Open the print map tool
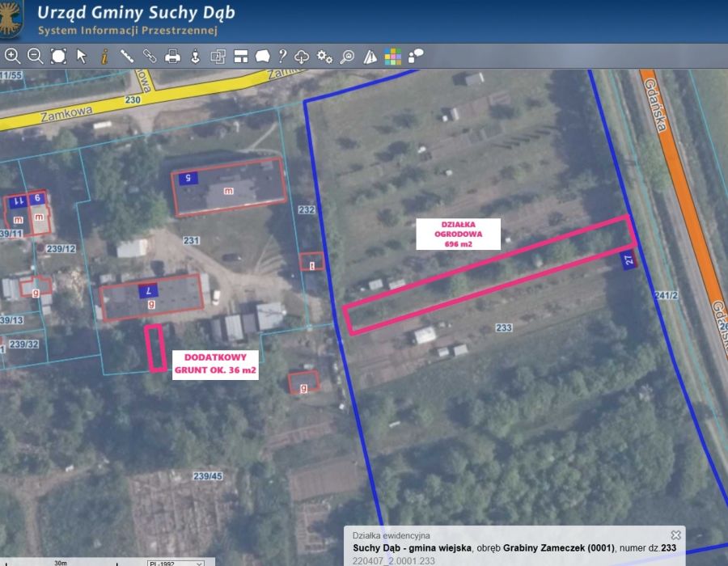 tap(172, 56)
